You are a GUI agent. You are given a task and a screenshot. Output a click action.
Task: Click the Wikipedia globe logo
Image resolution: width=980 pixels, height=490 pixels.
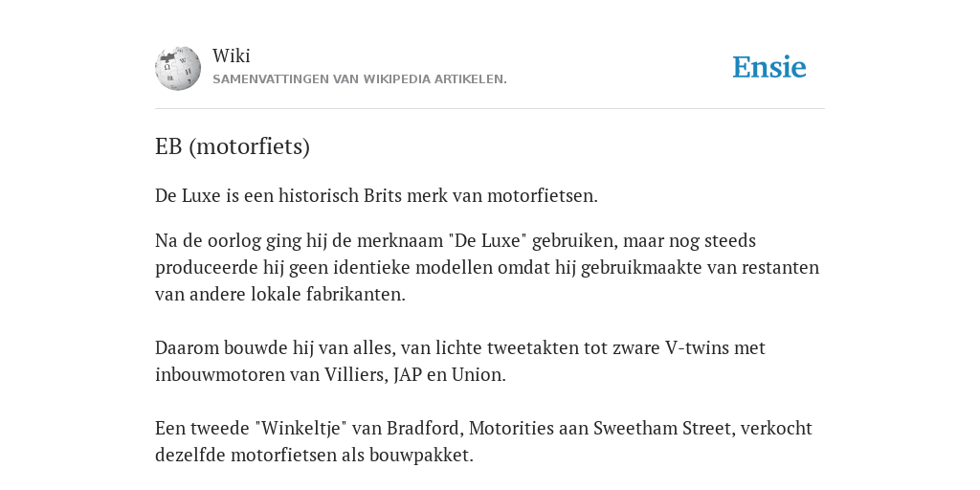(x=178, y=68)
